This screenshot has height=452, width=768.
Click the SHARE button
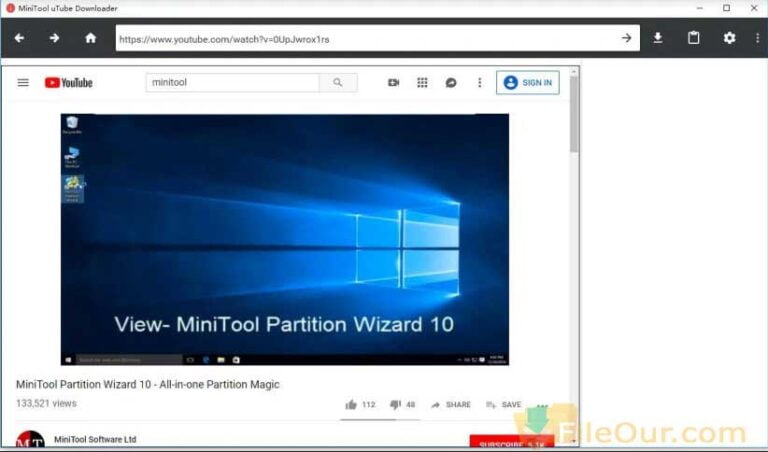[x=451, y=405]
